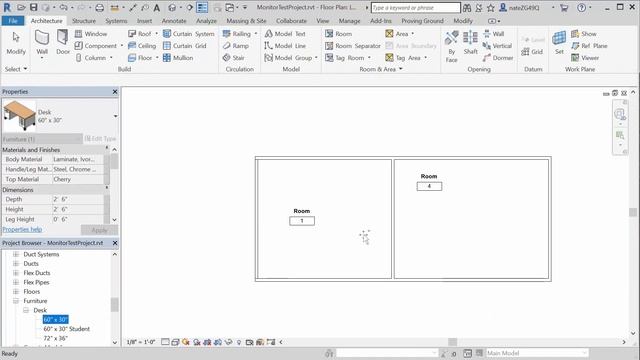Open the Massing & Site tab
This screenshot has width=640, height=360.
click(x=246, y=20)
